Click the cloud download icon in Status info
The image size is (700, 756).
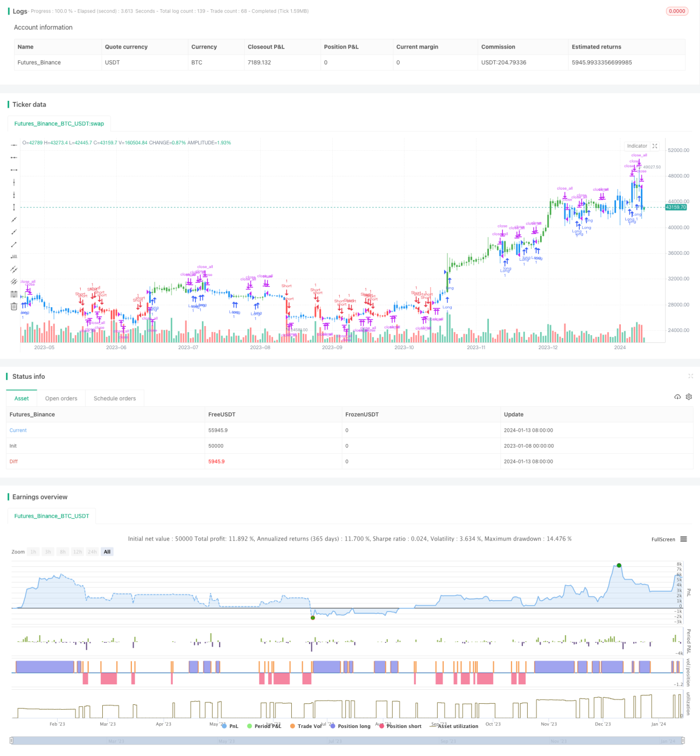point(677,397)
